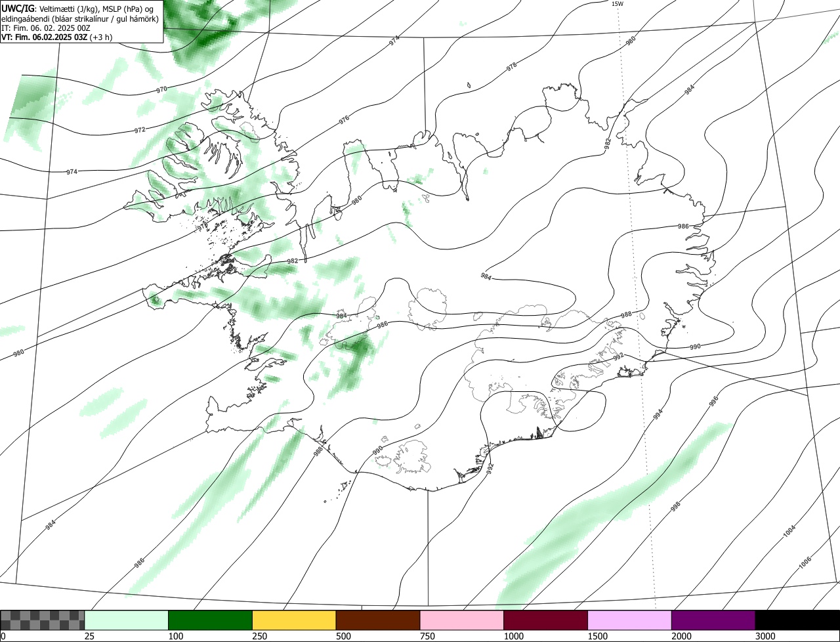Click the '994' isobar label
Image resolution: width=840 pixels, height=642 pixels.
658,414
